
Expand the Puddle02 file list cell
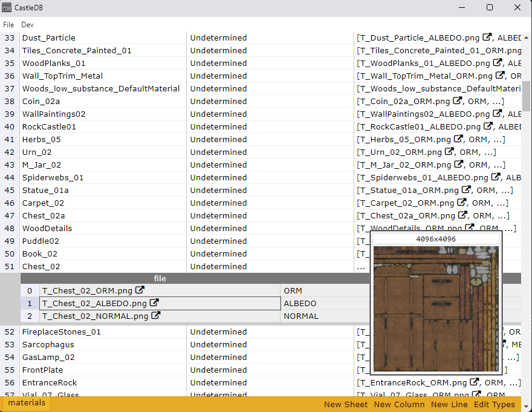[x=362, y=241]
